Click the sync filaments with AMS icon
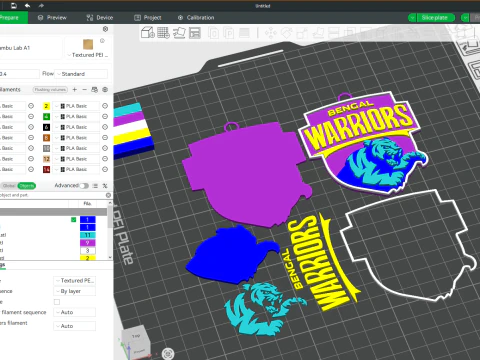 (x=95, y=89)
